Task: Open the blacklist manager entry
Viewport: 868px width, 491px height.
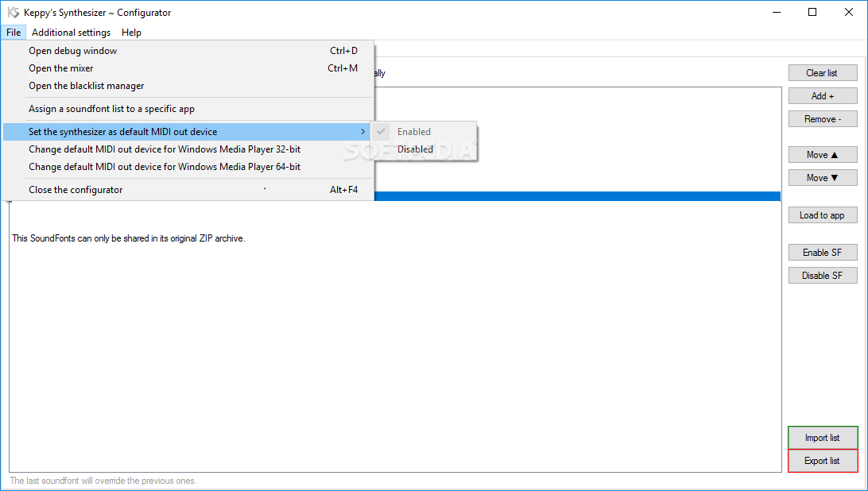Action: click(188, 86)
